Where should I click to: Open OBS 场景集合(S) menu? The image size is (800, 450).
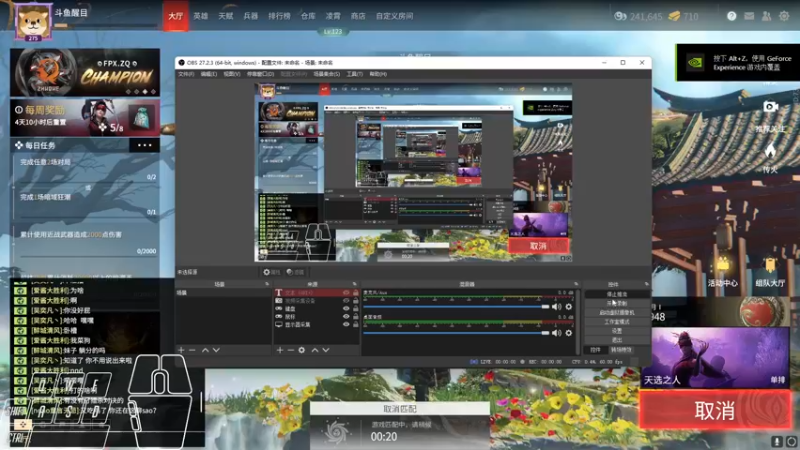click(x=327, y=74)
